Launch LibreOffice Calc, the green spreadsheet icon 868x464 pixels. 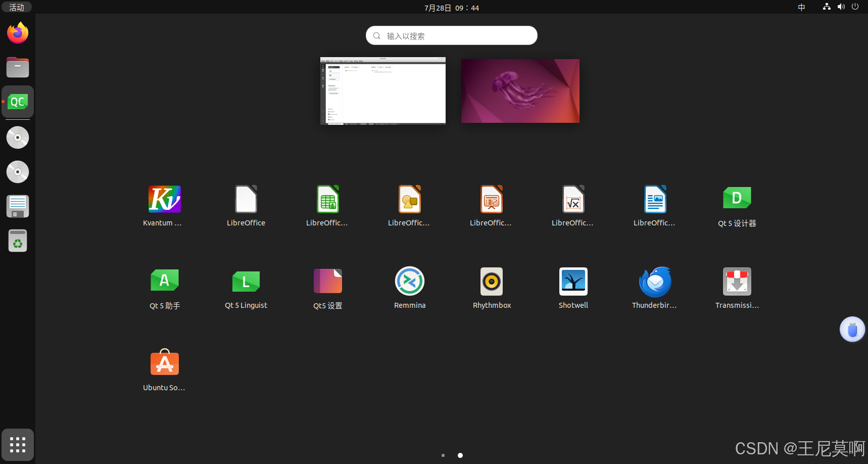pos(328,199)
